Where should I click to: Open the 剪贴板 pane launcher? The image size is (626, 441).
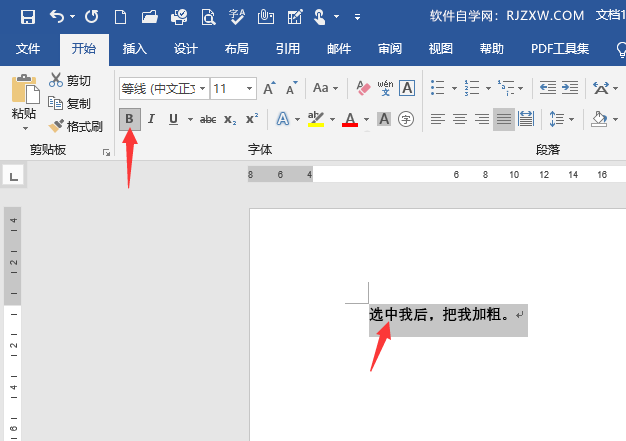click(106, 152)
